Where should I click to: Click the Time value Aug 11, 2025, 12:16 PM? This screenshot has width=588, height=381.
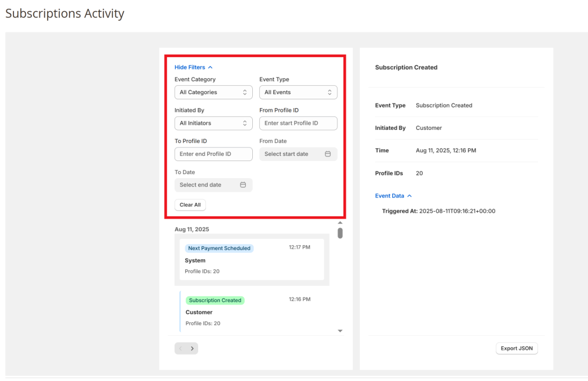point(446,151)
